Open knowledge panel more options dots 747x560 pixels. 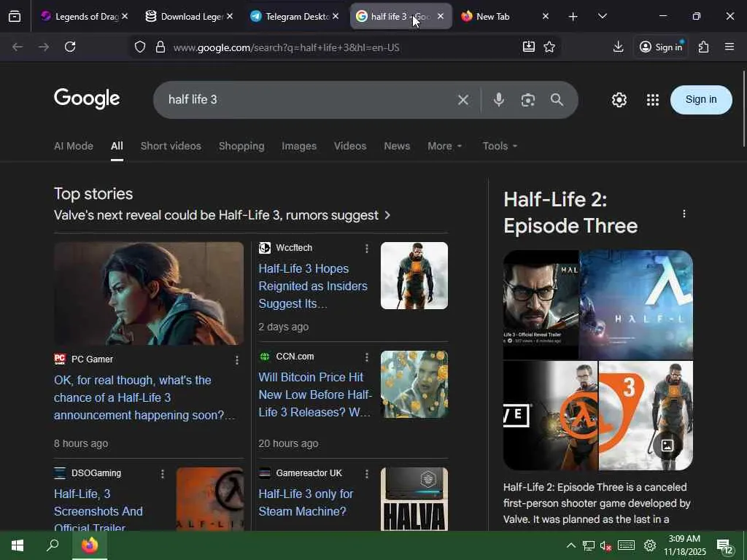pyautogui.click(x=684, y=214)
